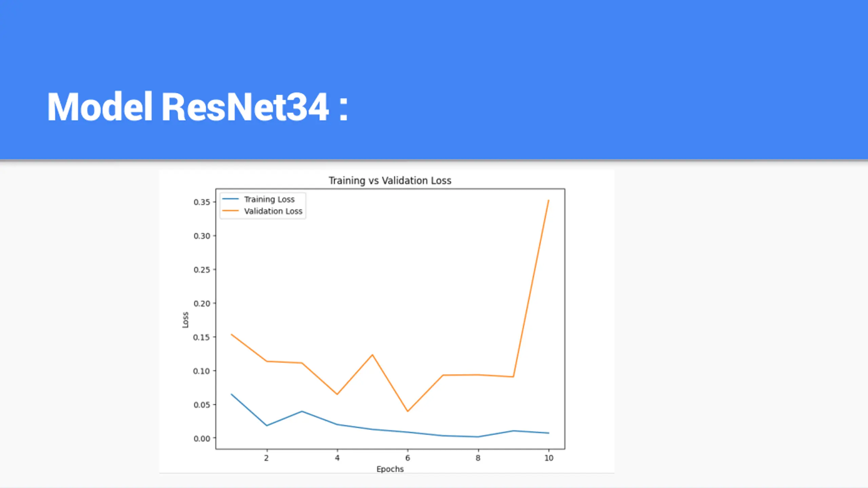This screenshot has width=868, height=488.
Task: Click the 'Loss' y-axis label
Action: (185, 320)
